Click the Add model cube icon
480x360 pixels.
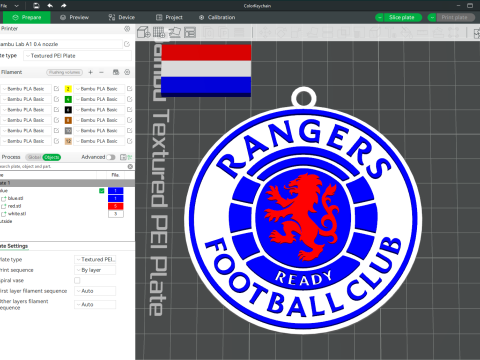click(144, 32)
